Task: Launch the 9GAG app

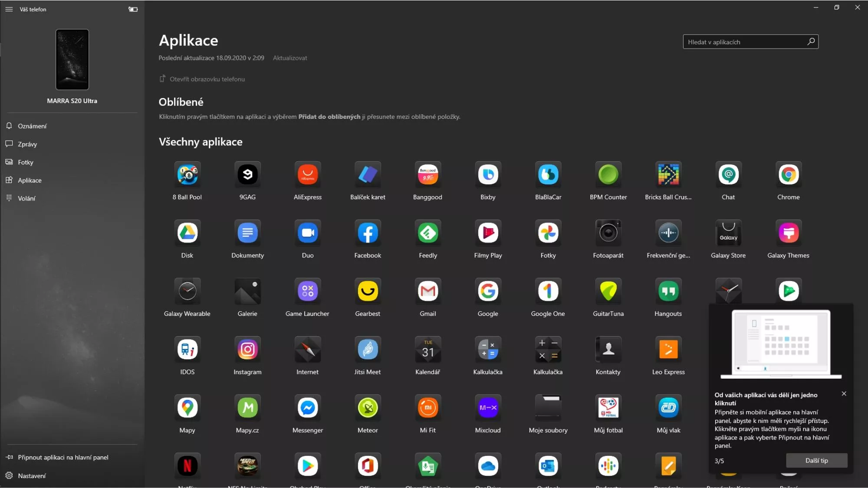Action: [247, 174]
